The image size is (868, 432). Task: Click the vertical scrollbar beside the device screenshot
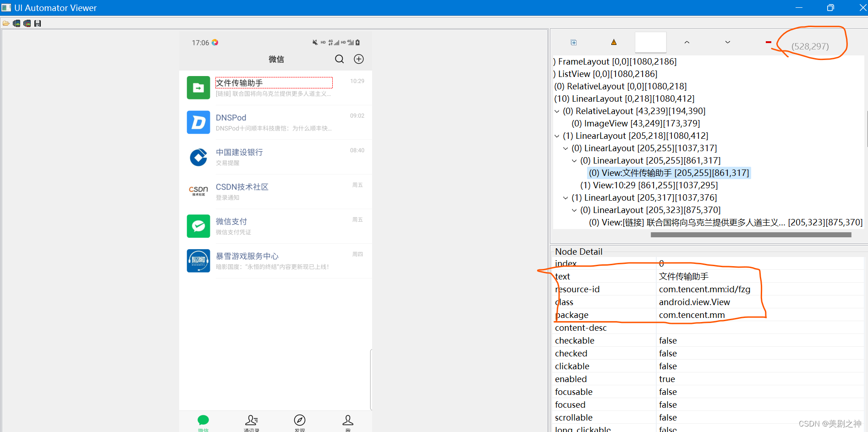[x=371, y=380]
